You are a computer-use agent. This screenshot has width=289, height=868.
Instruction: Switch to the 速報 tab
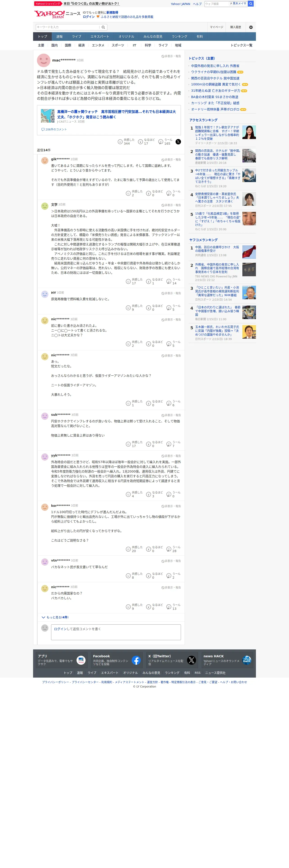pyautogui.click(x=59, y=37)
